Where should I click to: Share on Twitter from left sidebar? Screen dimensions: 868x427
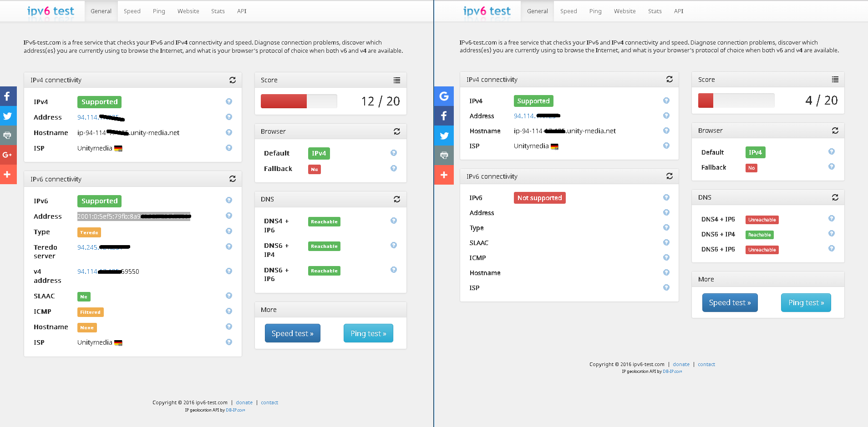tap(8, 116)
